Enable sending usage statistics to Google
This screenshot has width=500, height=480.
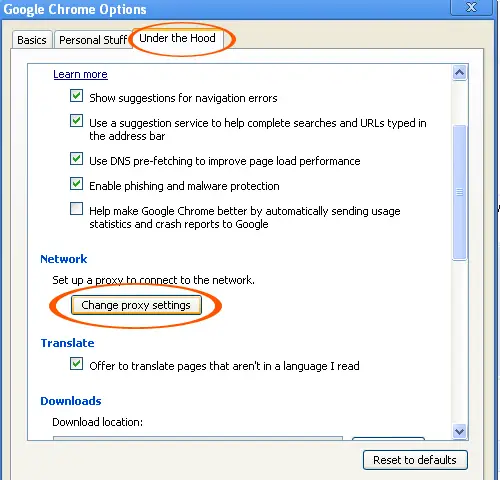tap(77, 209)
